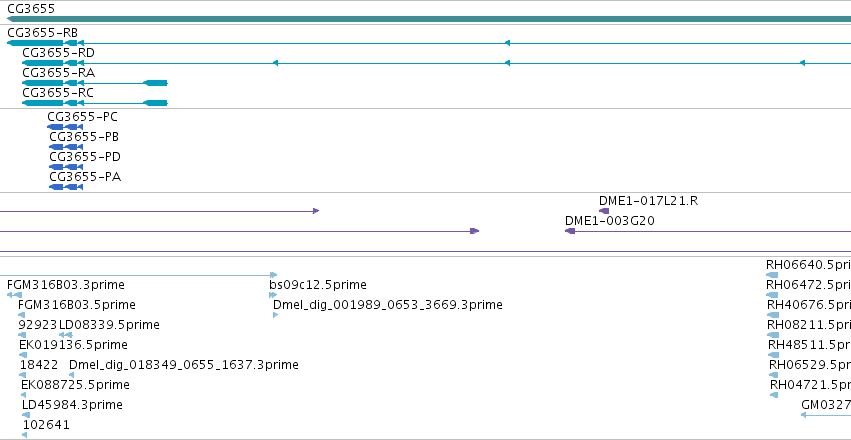This screenshot has width=851, height=440.
Task: Click the RH48511.5prime EST glyph
Action: [773, 355]
